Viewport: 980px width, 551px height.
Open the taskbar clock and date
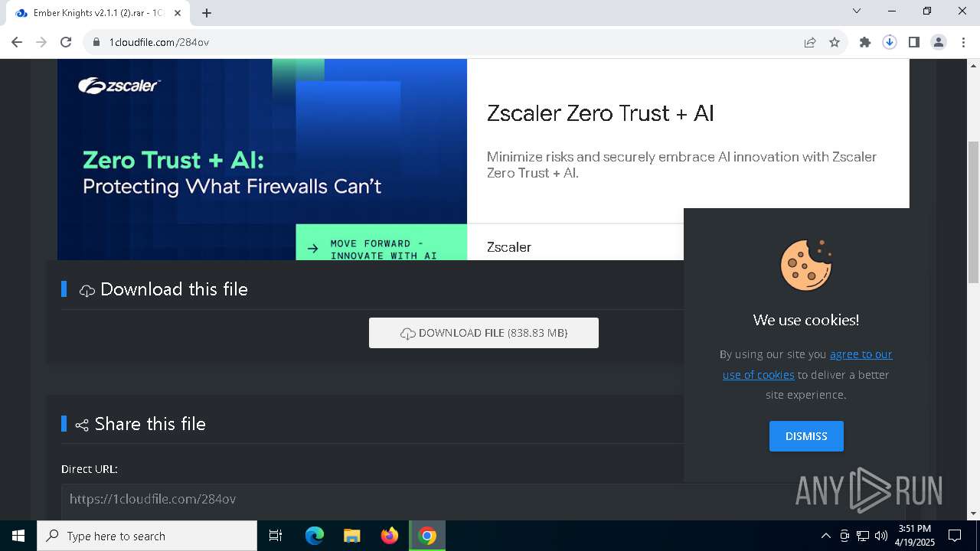[916, 536]
